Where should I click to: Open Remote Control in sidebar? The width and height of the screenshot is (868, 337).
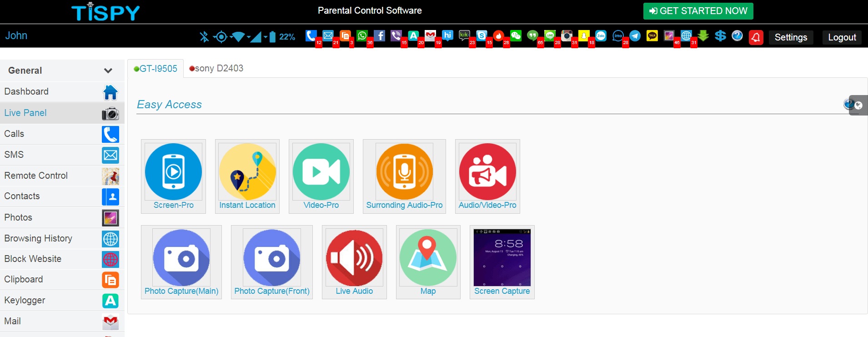(62, 176)
